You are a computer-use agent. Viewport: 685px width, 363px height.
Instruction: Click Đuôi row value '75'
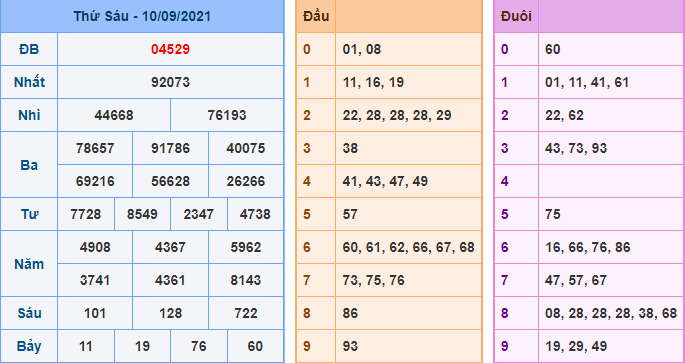(x=553, y=214)
